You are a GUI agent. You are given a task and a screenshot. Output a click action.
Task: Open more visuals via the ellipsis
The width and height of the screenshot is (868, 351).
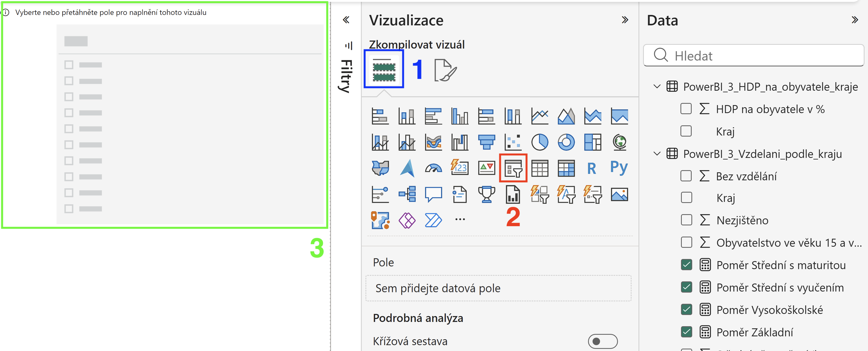click(x=460, y=220)
